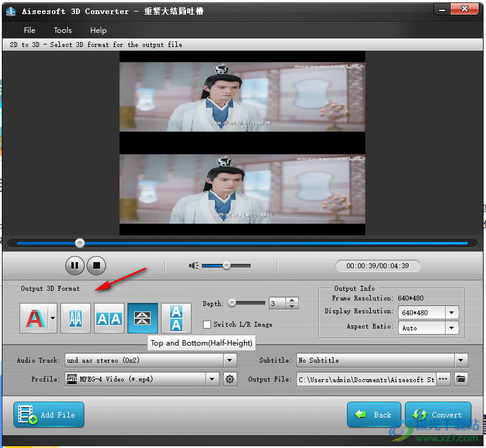Adjust the volume slider handle
This screenshot has width=486, height=448.
click(x=227, y=266)
